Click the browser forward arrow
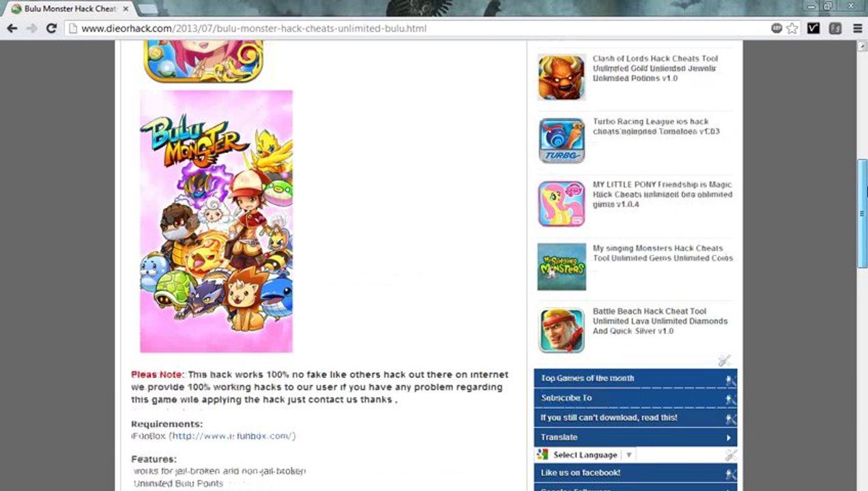The height and width of the screenshot is (491, 868). click(31, 29)
